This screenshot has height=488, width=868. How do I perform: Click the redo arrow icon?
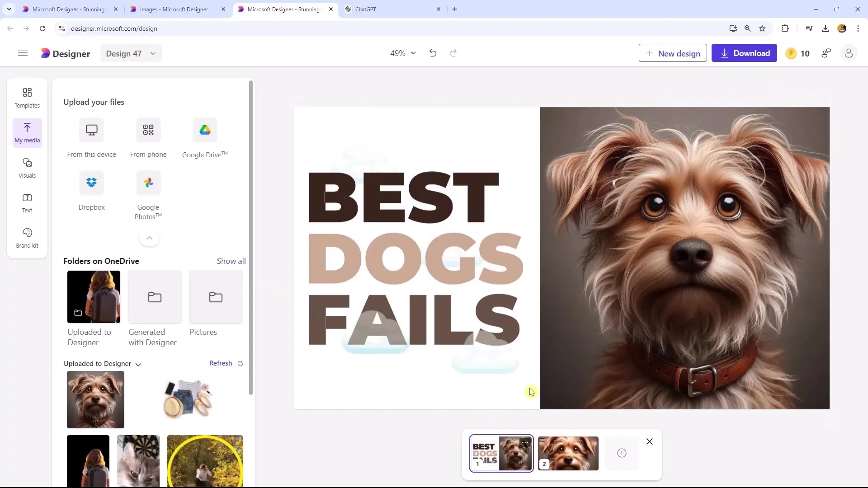[x=454, y=53]
